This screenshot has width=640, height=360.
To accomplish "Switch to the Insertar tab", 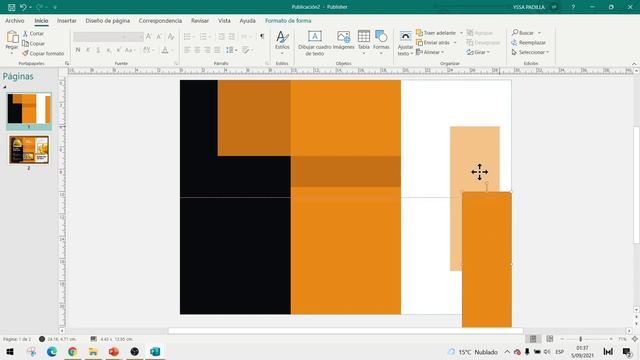I will point(67,20).
